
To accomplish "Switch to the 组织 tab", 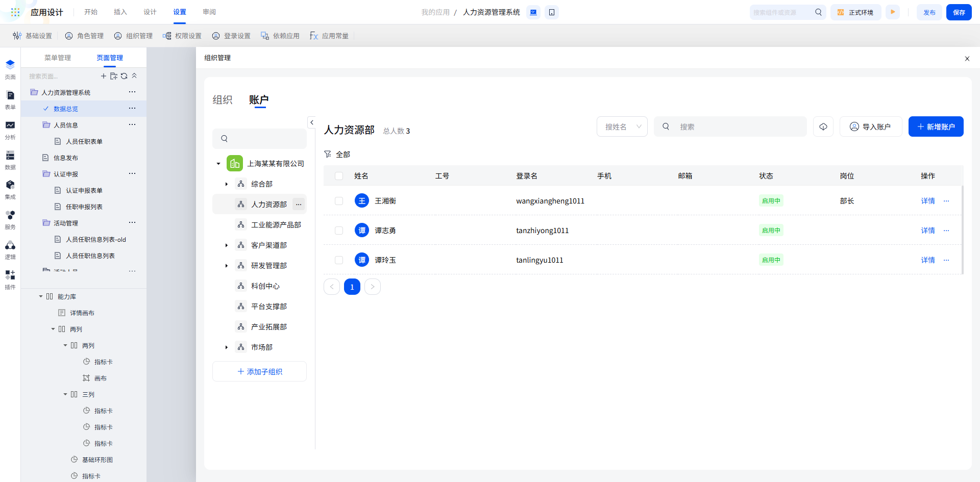I will 223,100.
